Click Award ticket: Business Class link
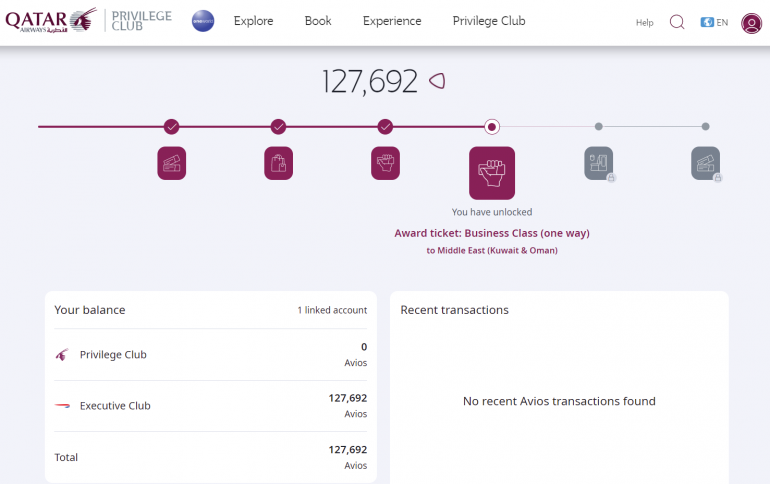The image size is (770, 484). point(492,233)
